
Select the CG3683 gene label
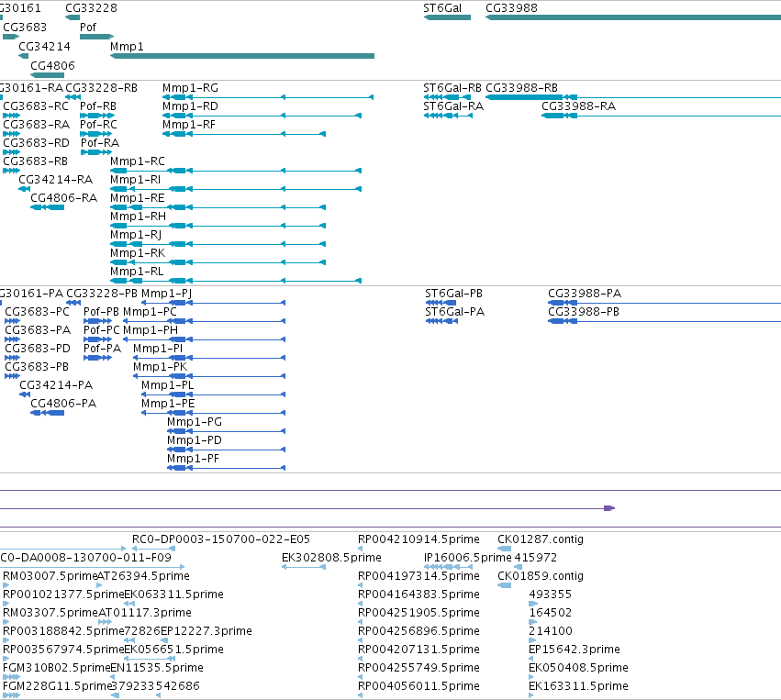[x=25, y=27]
